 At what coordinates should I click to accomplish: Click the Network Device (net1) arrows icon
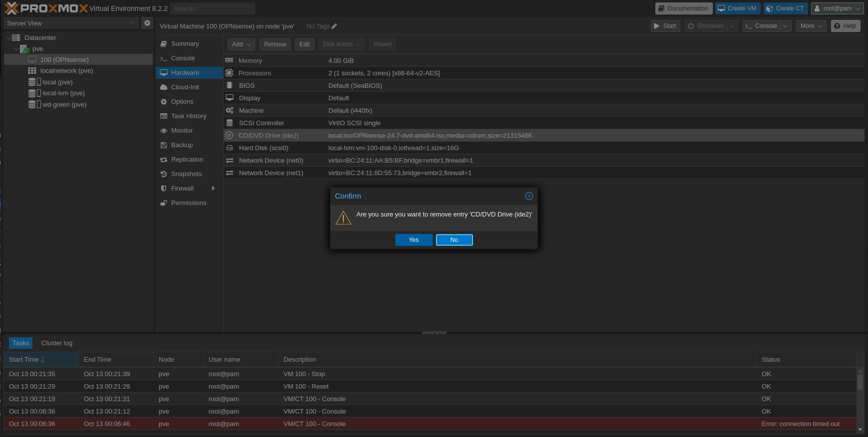pos(230,173)
